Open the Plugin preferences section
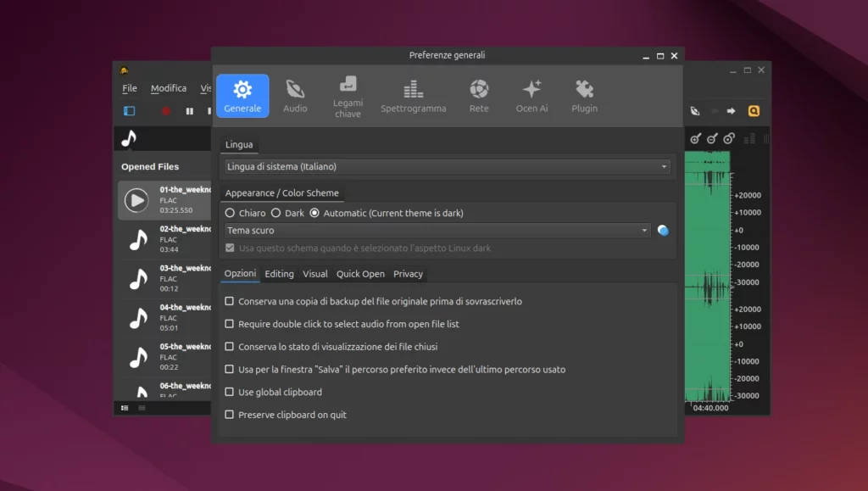 point(583,94)
